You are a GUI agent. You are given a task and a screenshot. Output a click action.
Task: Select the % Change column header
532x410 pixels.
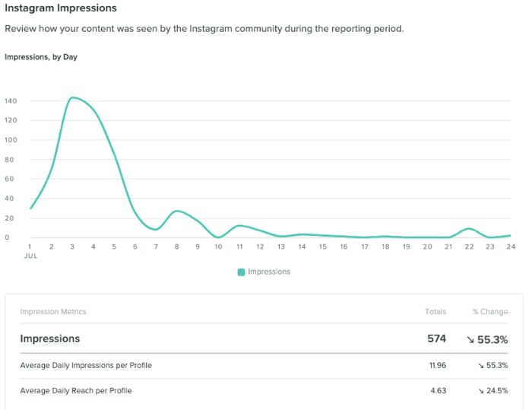(489, 312)
